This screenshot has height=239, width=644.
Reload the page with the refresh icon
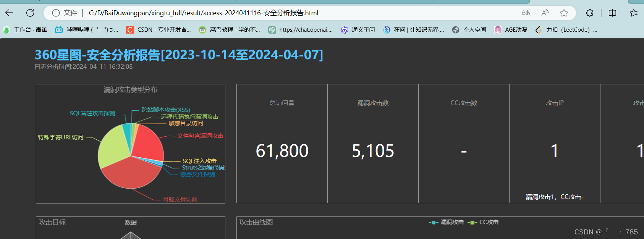point(30,13)
